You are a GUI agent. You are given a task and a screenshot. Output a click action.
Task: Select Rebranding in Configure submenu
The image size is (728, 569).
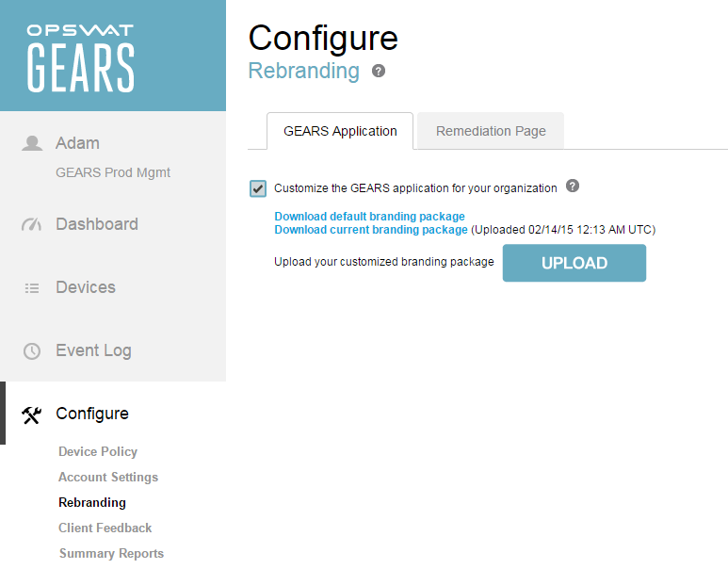tap(92, 503)
